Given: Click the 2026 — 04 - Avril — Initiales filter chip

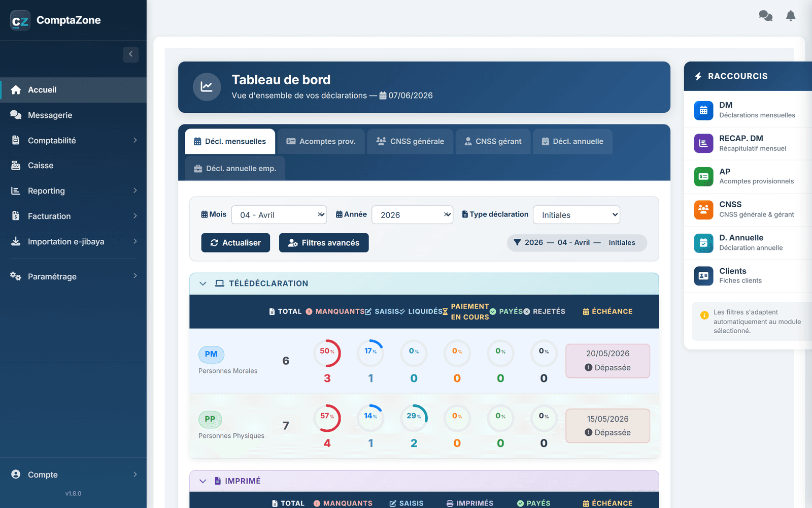Looking at the screenshot, I should (577, 243).
